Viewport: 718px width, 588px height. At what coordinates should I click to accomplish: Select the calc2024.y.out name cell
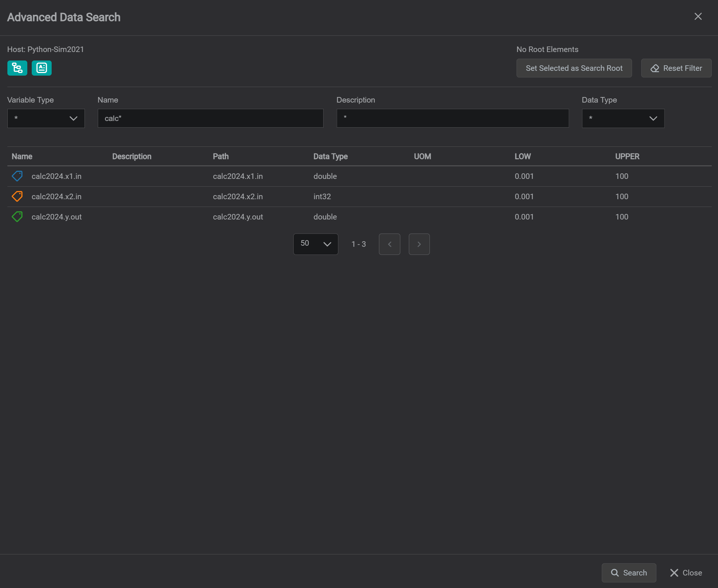[x=57, y=217]
